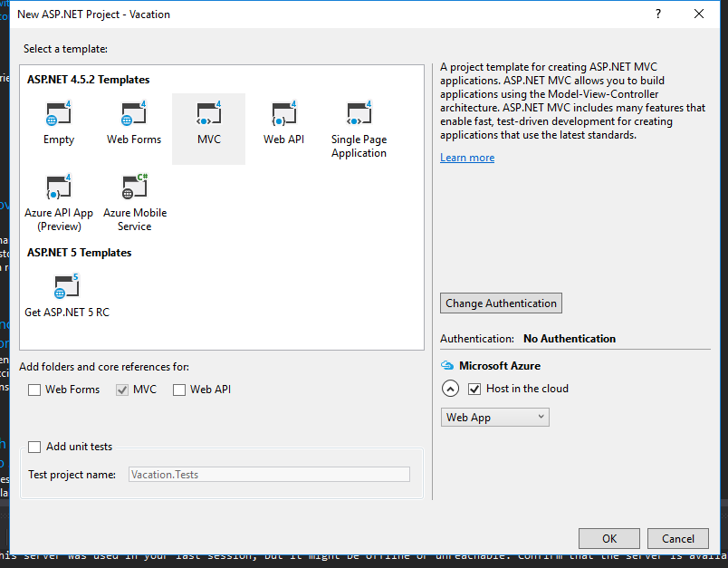The height and width of the screenshot is (568, 728).
Task: Uncheck Host in the cloud
Action: click(x=474, y=389)
